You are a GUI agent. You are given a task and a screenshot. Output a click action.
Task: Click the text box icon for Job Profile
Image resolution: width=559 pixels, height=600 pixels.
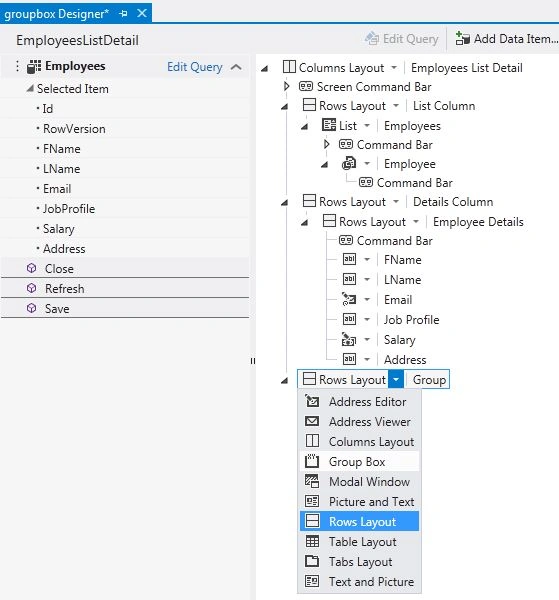349,319
